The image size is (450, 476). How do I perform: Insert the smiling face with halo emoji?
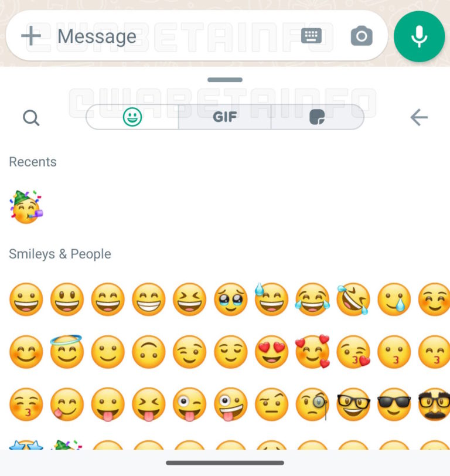tap(67, 352)
